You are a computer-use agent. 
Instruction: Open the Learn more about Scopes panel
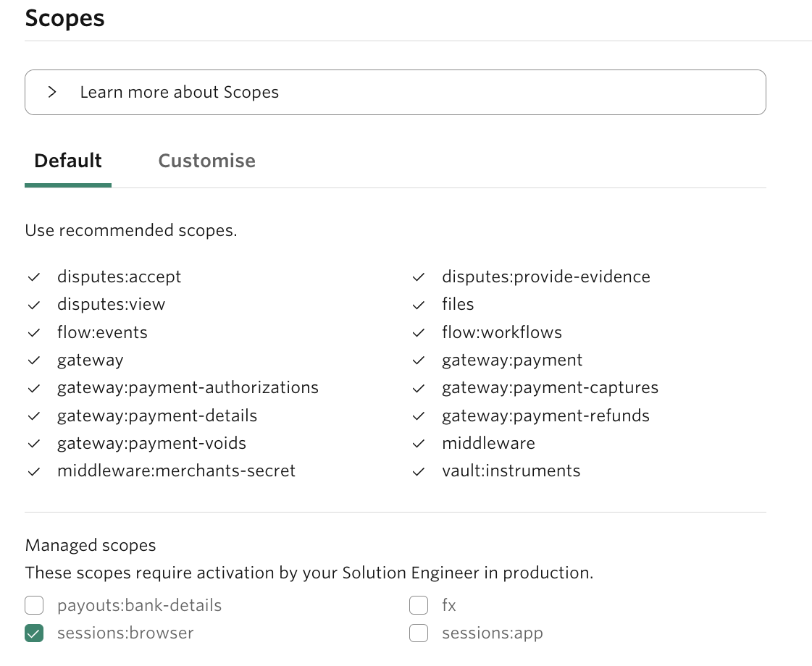[x=180, y=92]
